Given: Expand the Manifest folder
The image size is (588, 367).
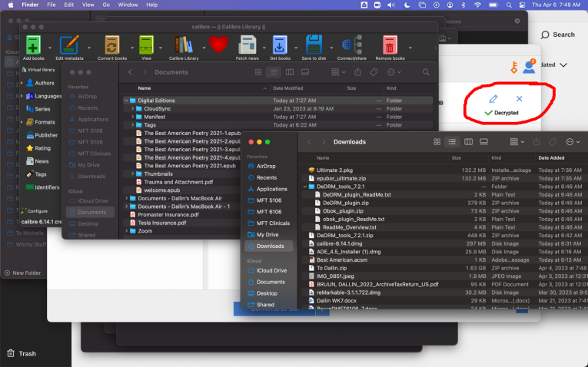Looking at the screenshot, I should (x=132, y=117).
